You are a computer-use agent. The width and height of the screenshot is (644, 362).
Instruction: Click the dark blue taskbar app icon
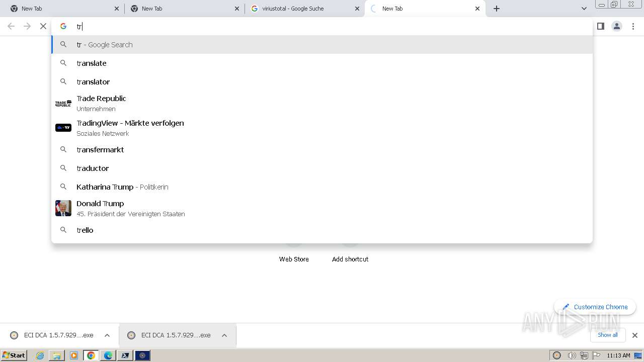142,355
